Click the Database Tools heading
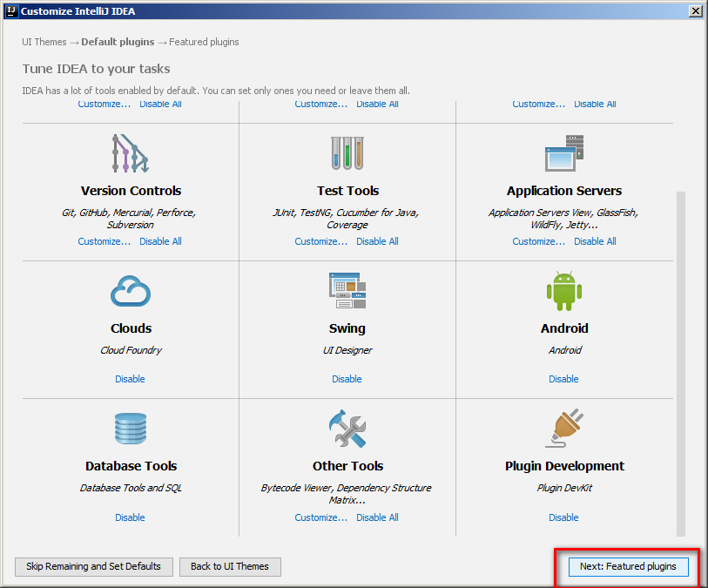Image resolution: width=708 pixels, height=588 pixels. (131, 466)
